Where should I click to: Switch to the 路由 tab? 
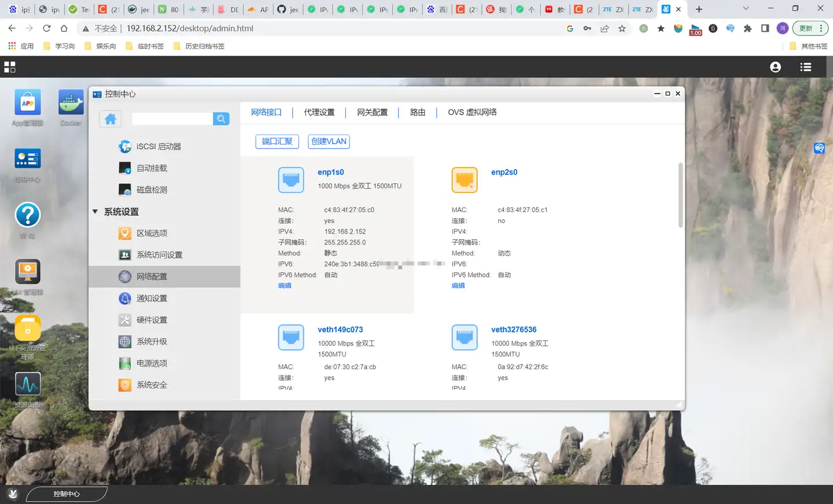418,112
